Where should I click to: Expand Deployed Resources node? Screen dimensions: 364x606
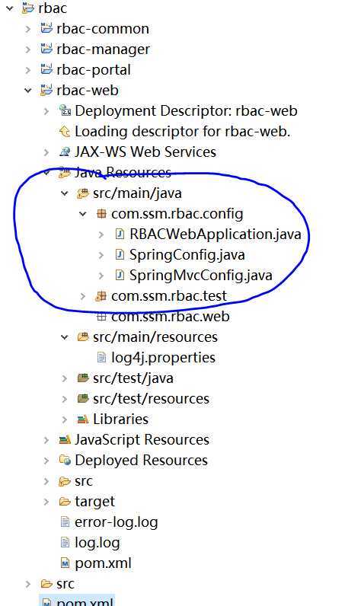click(46, 461)
